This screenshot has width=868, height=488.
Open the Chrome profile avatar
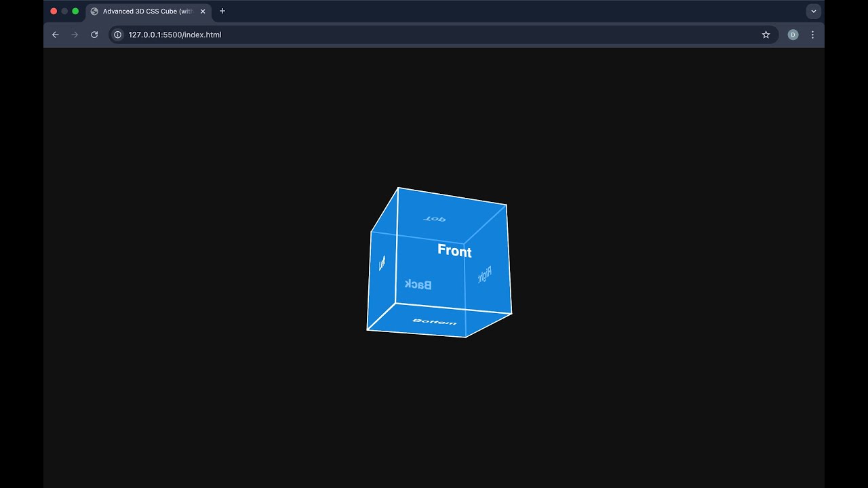[x=793, y=35]
